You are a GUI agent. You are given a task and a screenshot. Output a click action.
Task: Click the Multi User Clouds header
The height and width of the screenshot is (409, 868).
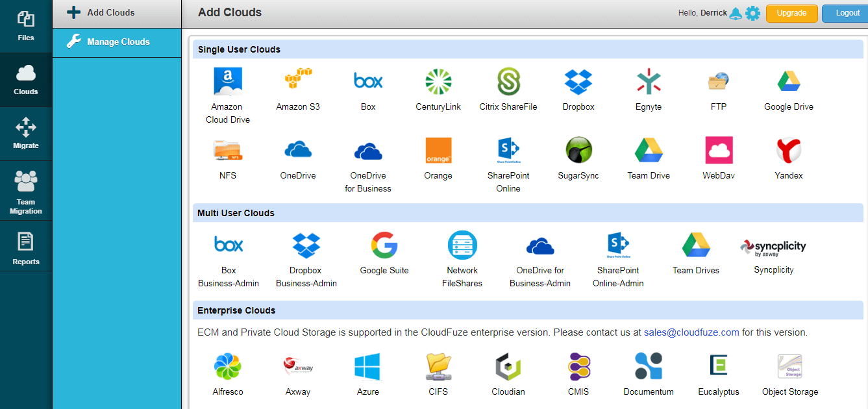(528, 213)
